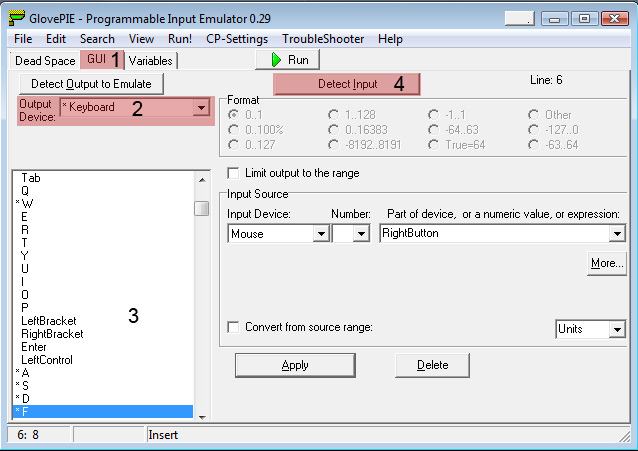Click Insert in the status bar
Viewport: 638px width, 451px height.
[163, 435]
